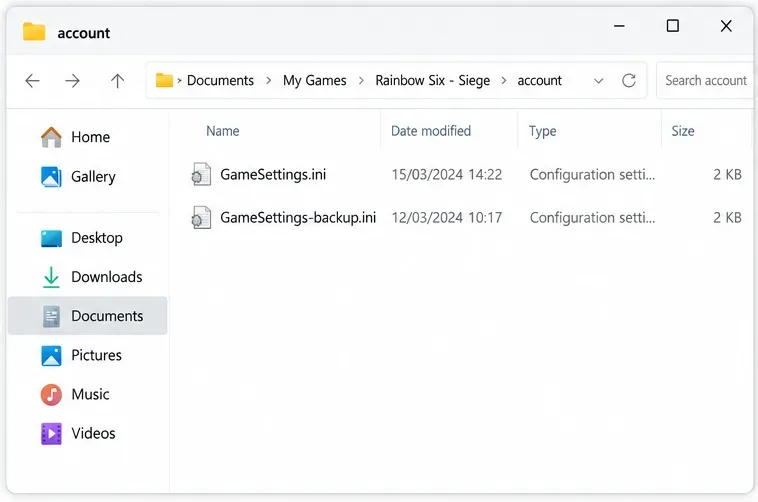Screen dimensions: 758x502
Task: Focus the Search account box
Action: [706, 80]
